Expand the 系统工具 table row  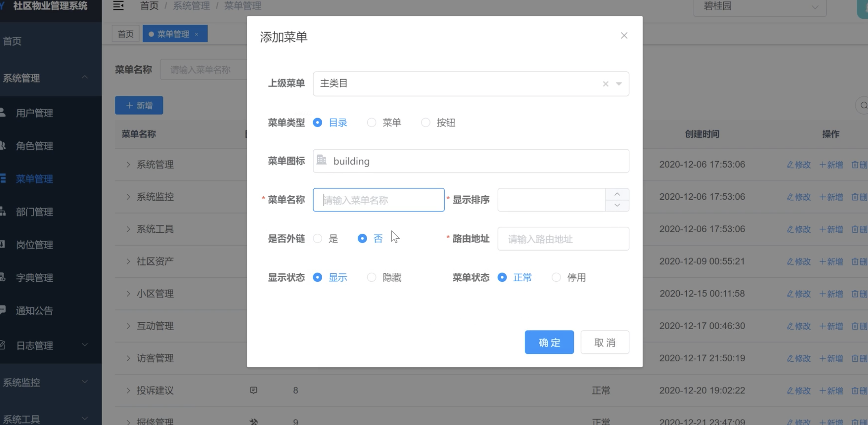[x=128, y=229]
